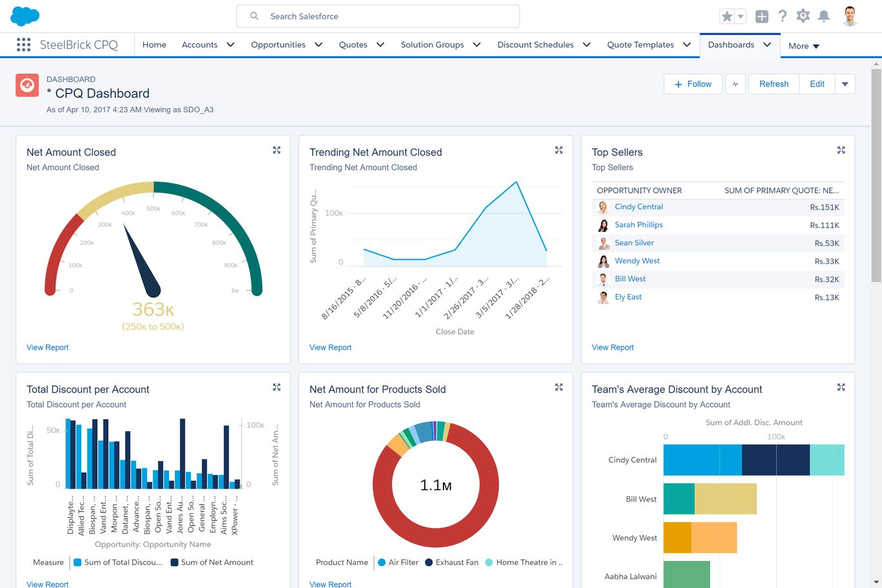Click the Refresh button

pyautogui.click(x=774, y=84)
